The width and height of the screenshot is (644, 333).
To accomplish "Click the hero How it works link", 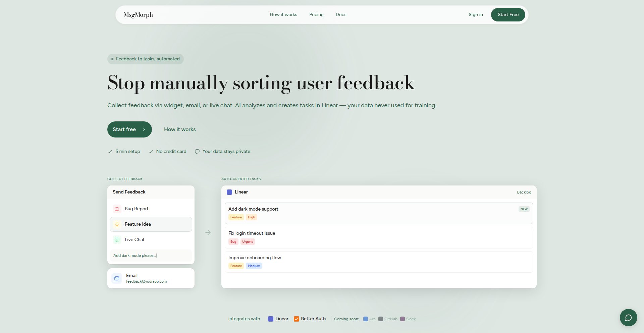I will pos(180,129).
